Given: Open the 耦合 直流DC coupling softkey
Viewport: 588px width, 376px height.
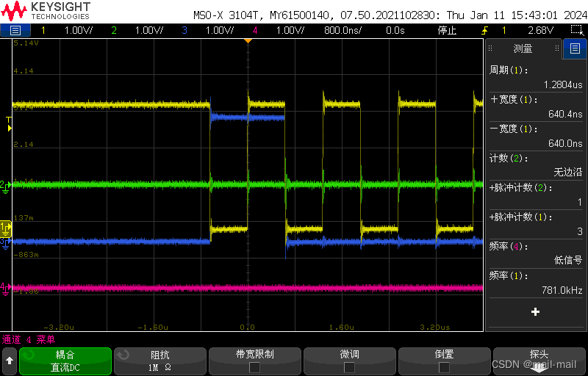Looking at the screenshot, I should (x=65, y=361).
